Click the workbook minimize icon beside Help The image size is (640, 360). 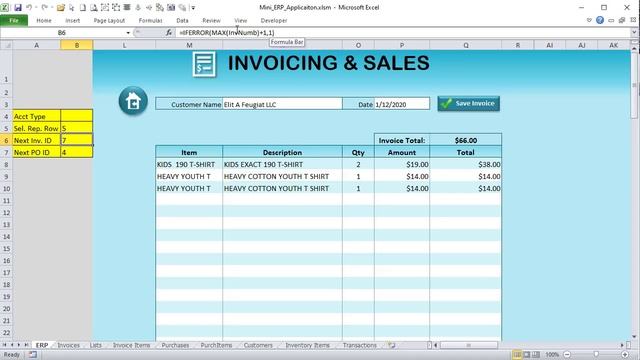(x=611, y=20)
